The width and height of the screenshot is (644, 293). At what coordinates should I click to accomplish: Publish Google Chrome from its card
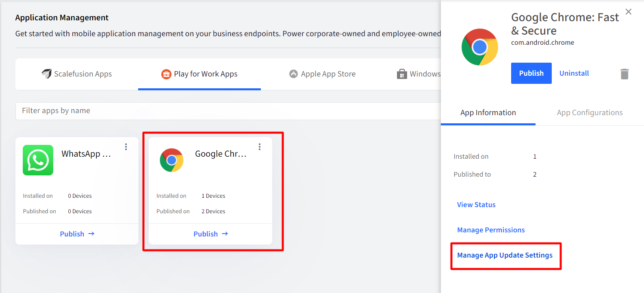point(210,234)
